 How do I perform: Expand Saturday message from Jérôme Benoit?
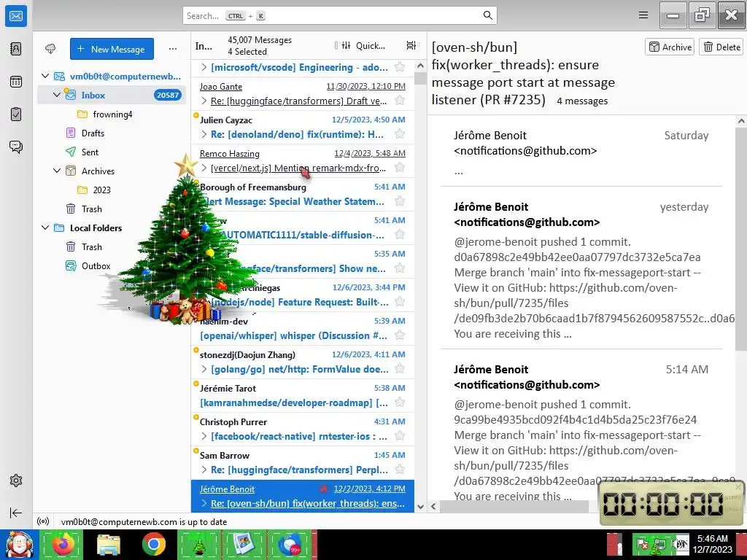[581, 153]
